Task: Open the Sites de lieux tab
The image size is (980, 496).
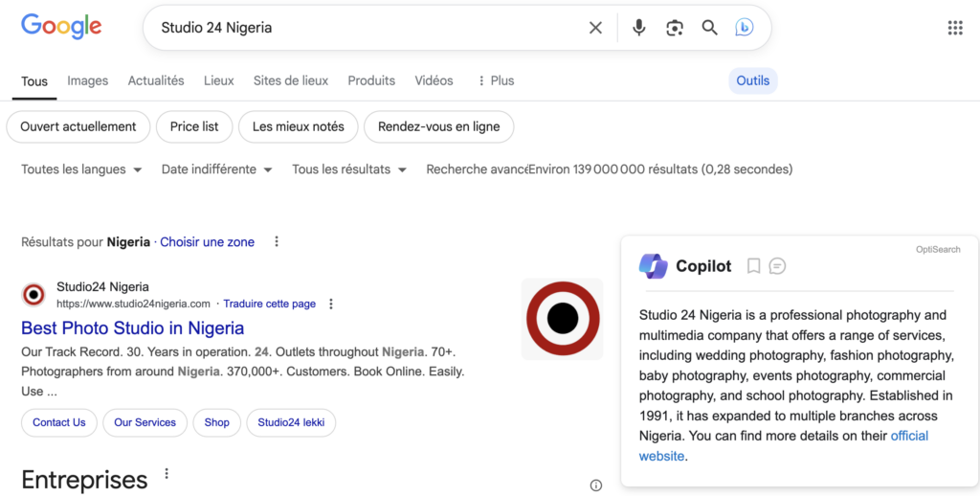Action: [x=291, y=80]
